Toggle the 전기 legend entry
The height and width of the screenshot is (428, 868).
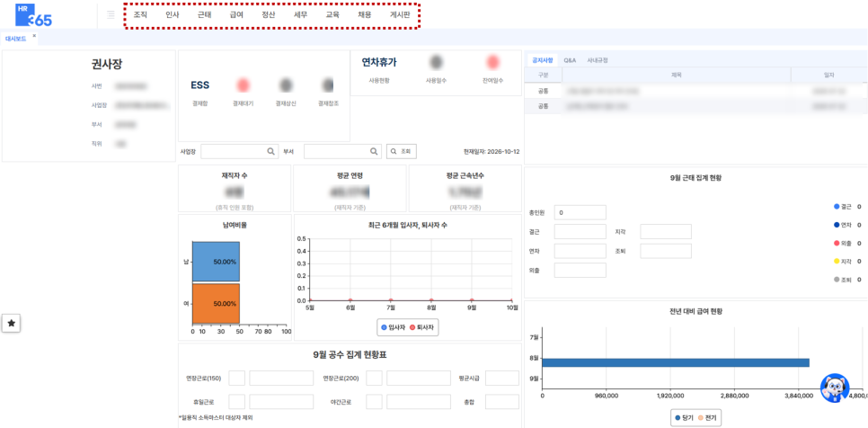point(708,417)
